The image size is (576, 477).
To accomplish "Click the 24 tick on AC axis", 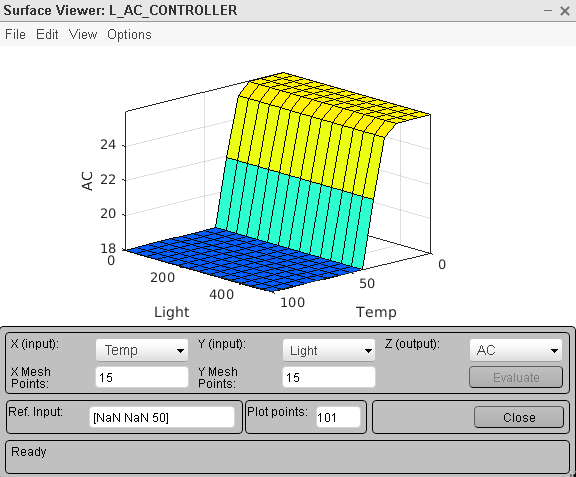I will [x=108, y=145].
